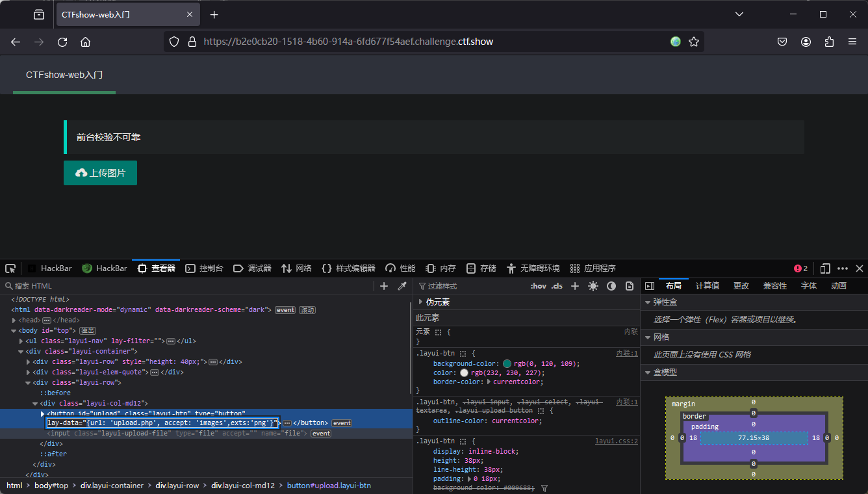Open the first HackBar panel with dark icon
The width and height of the screenshot is (868, 494).
pos(49,268)
